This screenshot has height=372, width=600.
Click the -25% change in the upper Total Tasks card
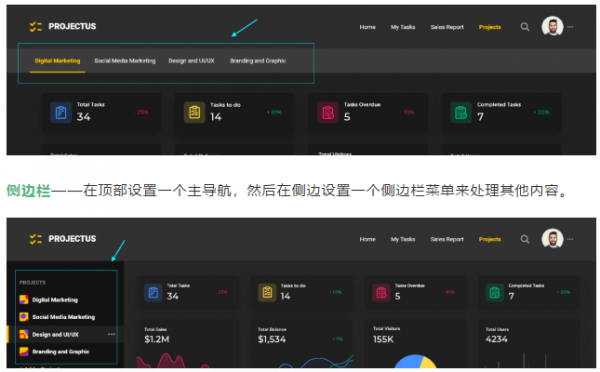pos(142,112)
